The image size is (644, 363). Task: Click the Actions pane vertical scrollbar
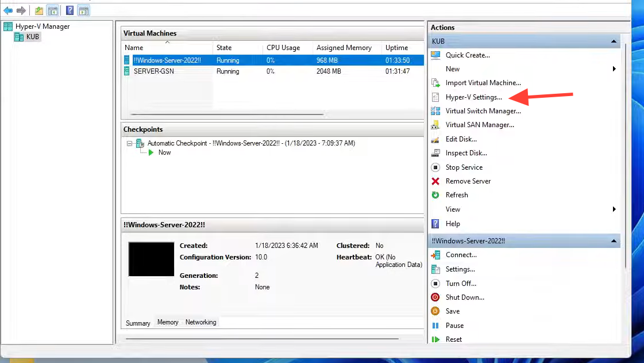tap(625, 156)
